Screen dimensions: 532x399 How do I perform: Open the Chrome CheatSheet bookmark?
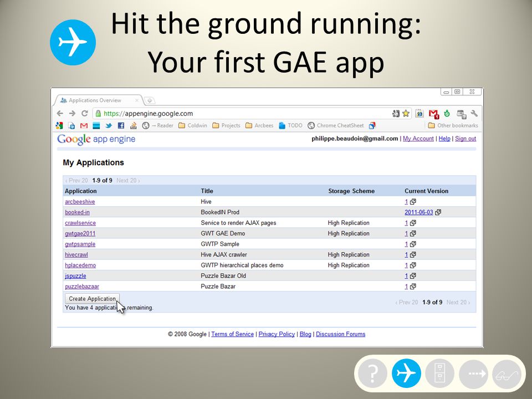point(336,126)
